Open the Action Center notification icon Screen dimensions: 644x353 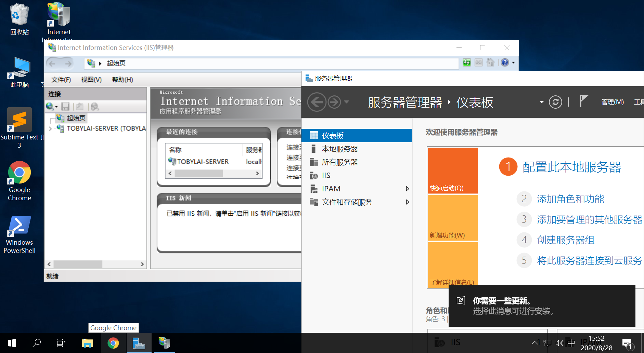point(627,343)
